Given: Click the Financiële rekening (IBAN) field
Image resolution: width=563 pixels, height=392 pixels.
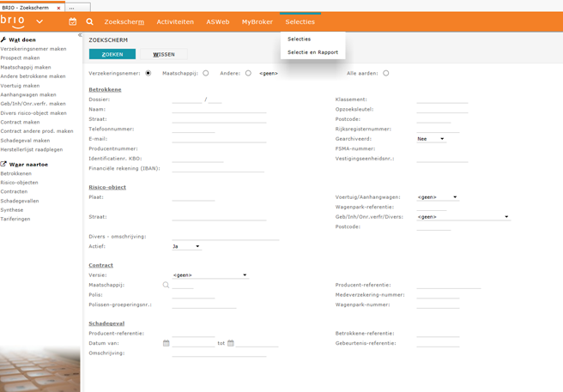Looking at the screenshot, I should (x=218, y=169).
